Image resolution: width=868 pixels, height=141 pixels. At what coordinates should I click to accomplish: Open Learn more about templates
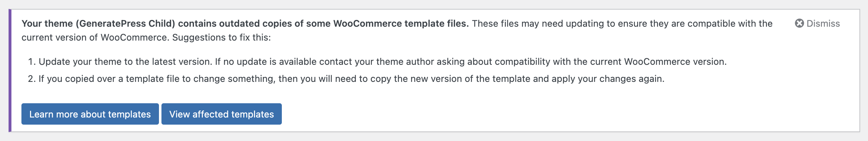[90, 114]
